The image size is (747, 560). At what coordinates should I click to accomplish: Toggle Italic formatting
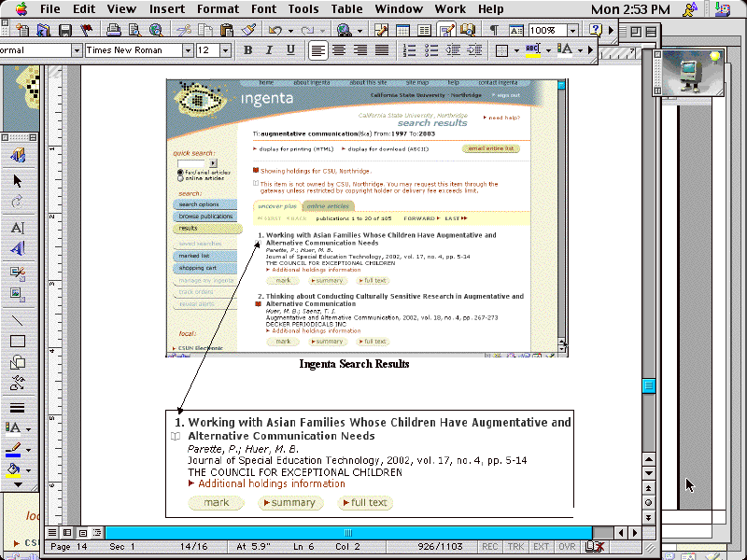point(269,50)
